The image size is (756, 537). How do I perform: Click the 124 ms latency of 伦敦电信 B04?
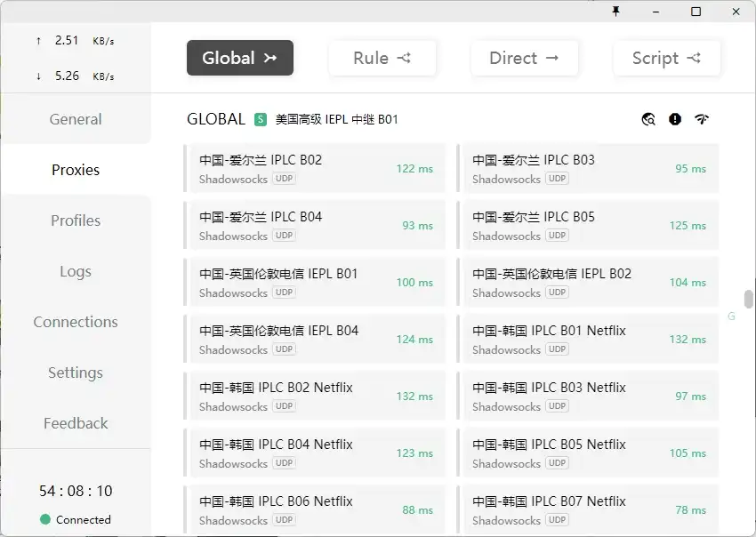pos(414,340)
